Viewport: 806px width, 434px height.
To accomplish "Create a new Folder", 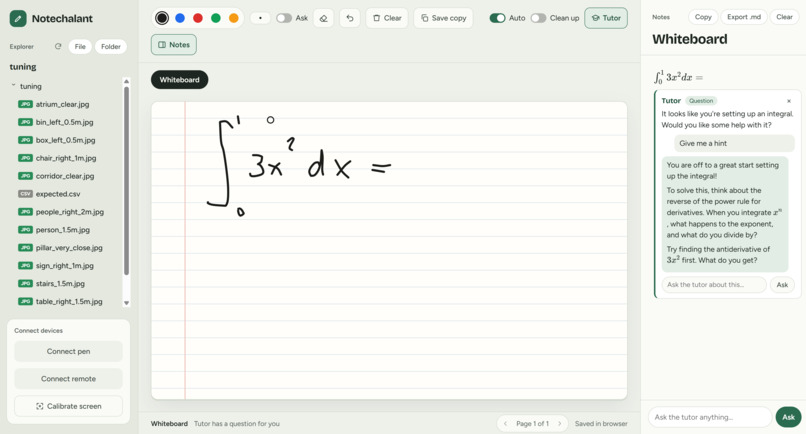I will click(x=111, y=46).
